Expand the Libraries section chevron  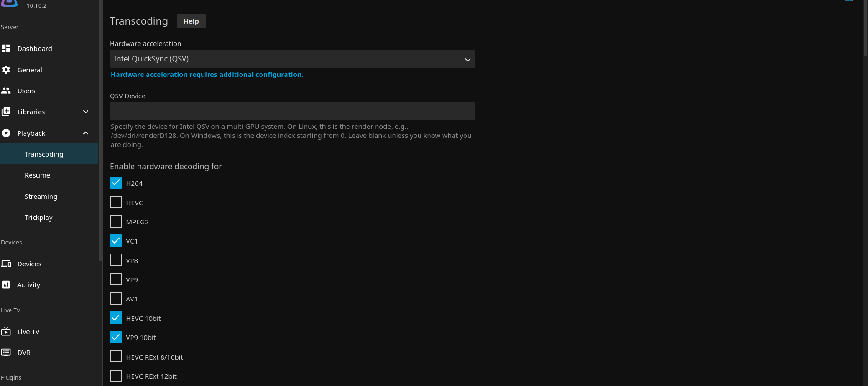pos(86,112)
